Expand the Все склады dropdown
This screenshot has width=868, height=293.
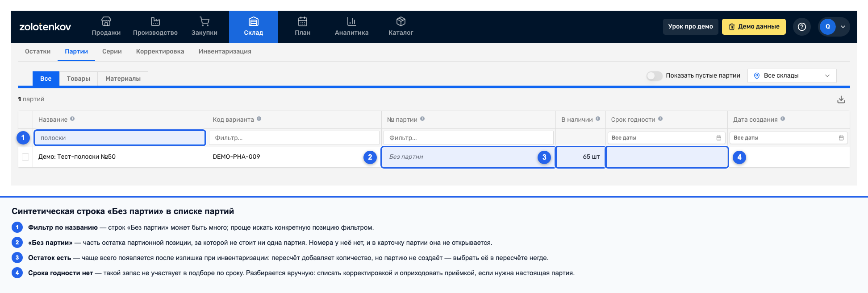pos(792,76)
